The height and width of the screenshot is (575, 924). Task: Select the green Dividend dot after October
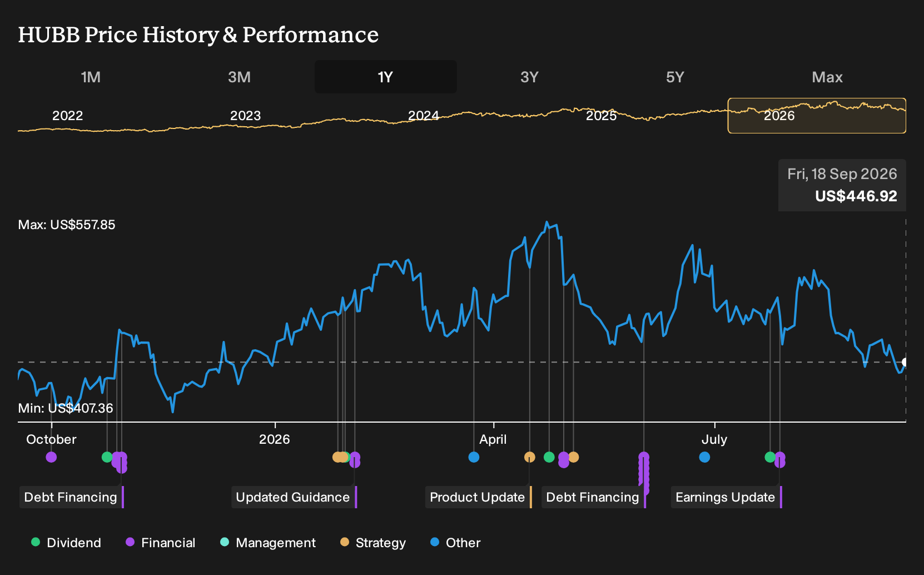[107, 457]
